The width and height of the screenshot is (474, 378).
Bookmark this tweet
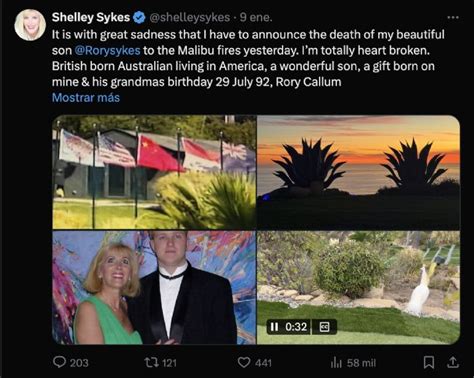point(428,362)
